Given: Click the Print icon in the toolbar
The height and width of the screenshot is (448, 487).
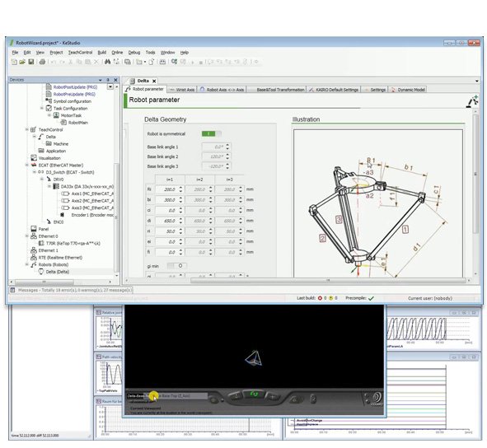Looking at the screenshot, I should pos(43,62).
